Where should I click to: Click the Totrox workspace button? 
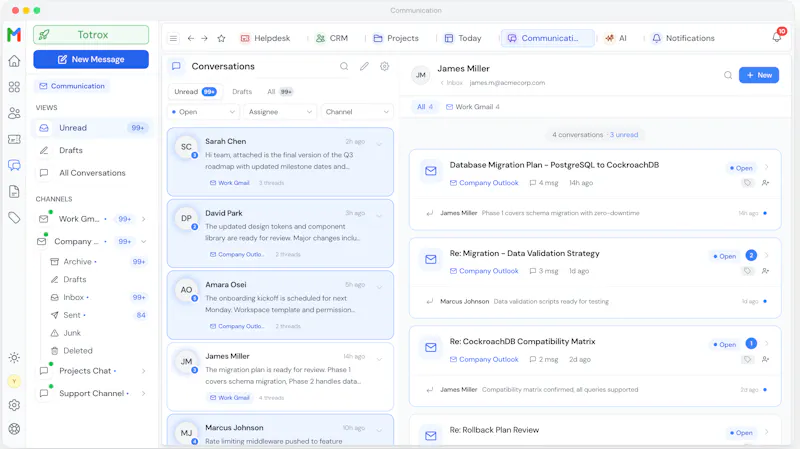[91, 35]
